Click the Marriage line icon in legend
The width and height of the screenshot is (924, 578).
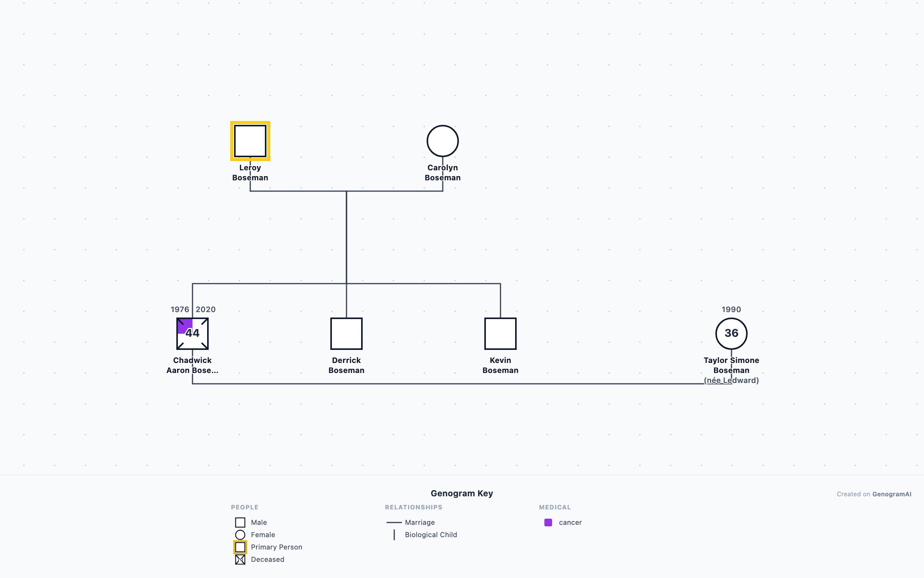coord(394,523)
